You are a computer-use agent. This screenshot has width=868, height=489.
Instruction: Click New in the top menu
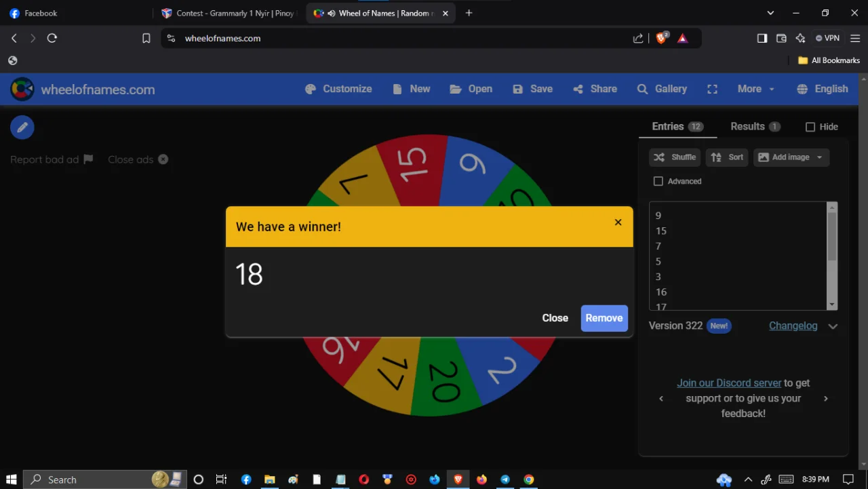tap(412, 89)
